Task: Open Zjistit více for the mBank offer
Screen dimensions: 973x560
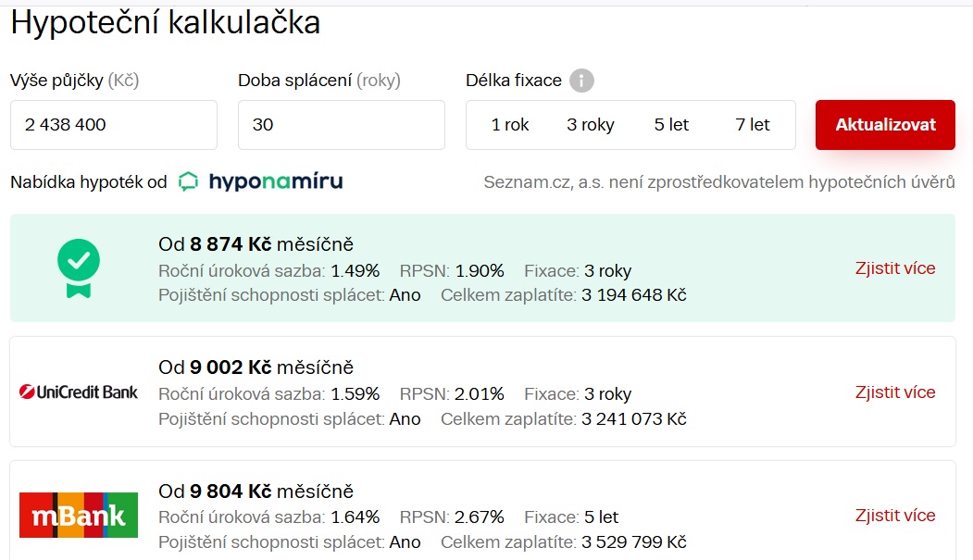Action: [895, 516]
